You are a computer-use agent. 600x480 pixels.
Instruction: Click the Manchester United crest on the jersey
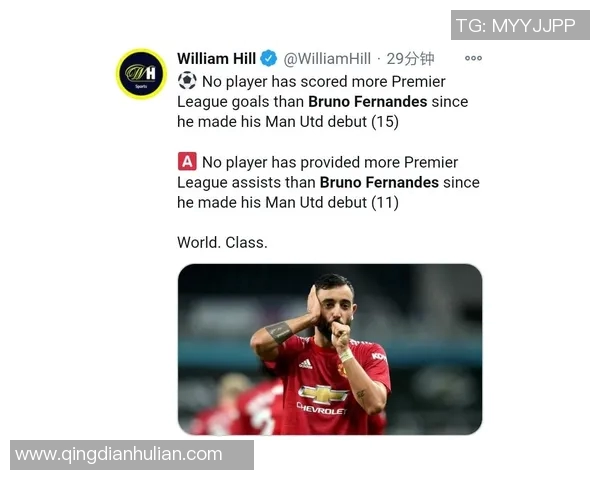(x=342, y=370)
